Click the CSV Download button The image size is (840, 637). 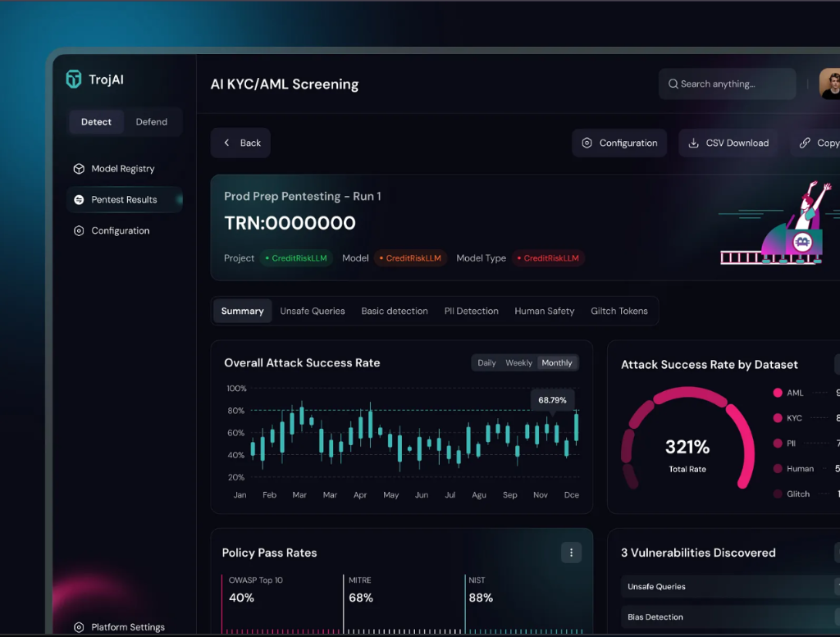728,143
